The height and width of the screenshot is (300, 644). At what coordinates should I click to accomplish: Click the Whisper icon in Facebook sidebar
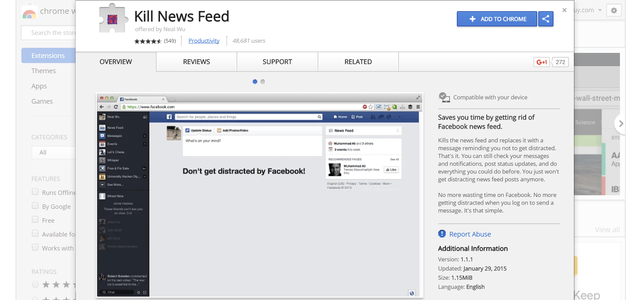pyautogui.click(x=102, y=160)
